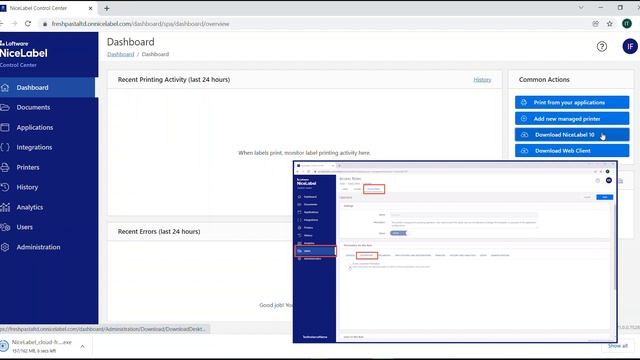This screenshot has width=640, height=360.
Task: Open the Documents section in the sidebar
Action: click(x=48, y=107)
